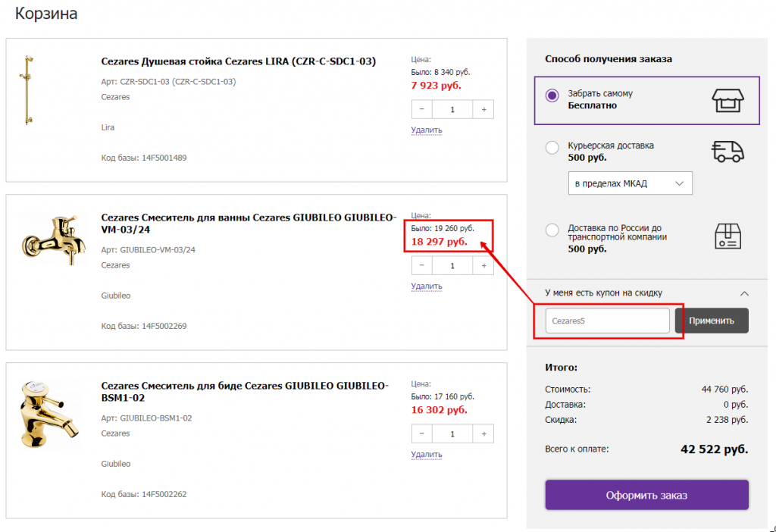
Task: Click the courier delivery truck icon
Action: click(x=727, y=152)
